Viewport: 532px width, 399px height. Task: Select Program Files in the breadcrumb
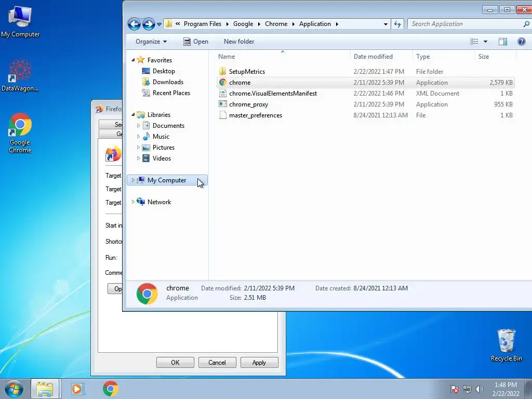(x=202, y=24)
